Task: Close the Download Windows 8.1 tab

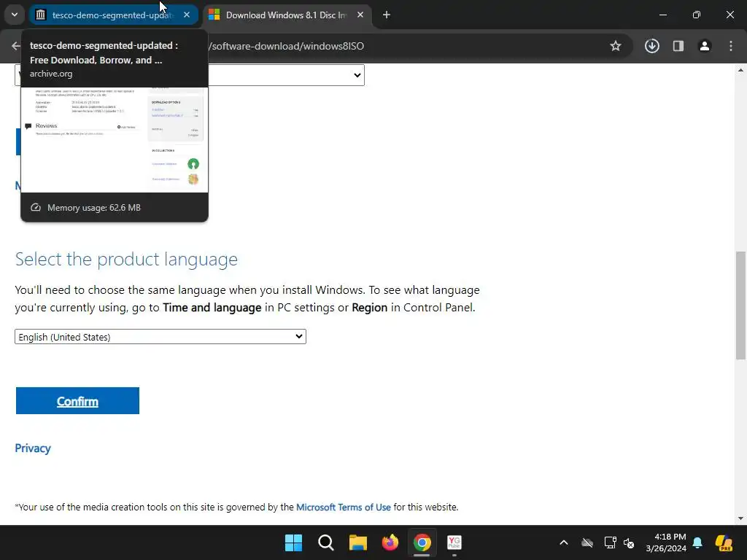Action: click(x=360, y=15)
